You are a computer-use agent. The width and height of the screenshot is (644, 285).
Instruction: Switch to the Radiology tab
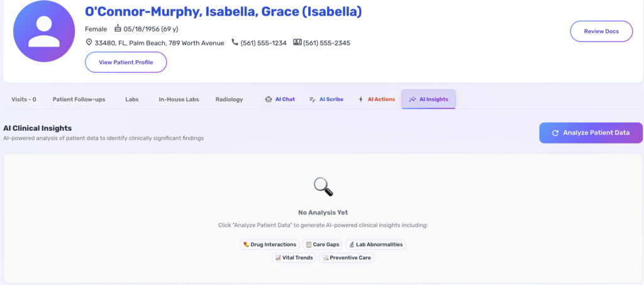point(229,99)
